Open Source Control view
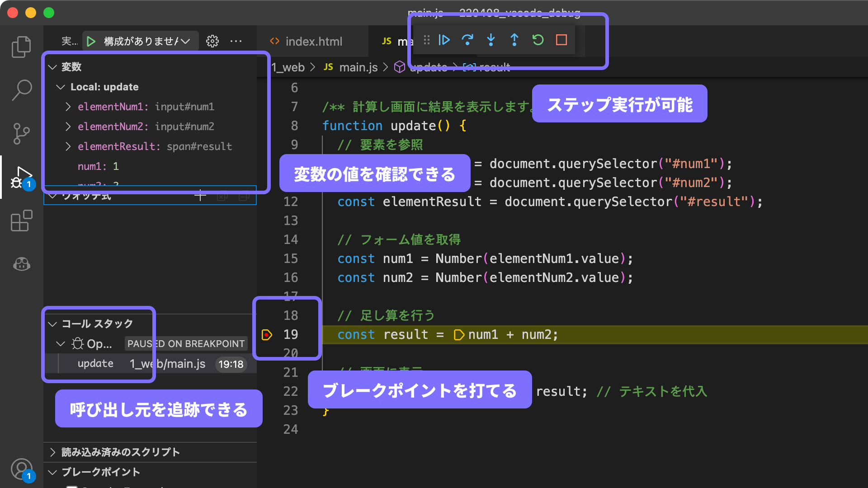The width and height of the screenshot is (868, 488). (x=21, y=134)
